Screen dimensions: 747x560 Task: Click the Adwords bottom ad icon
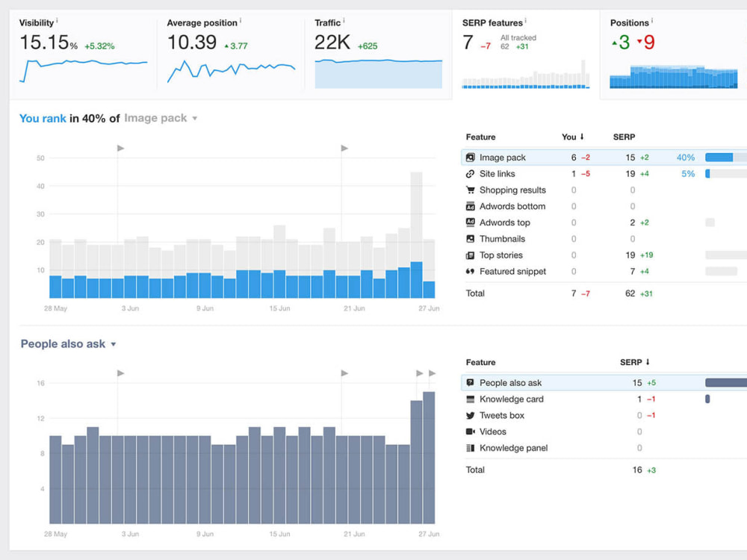click(x=470, y=206)
